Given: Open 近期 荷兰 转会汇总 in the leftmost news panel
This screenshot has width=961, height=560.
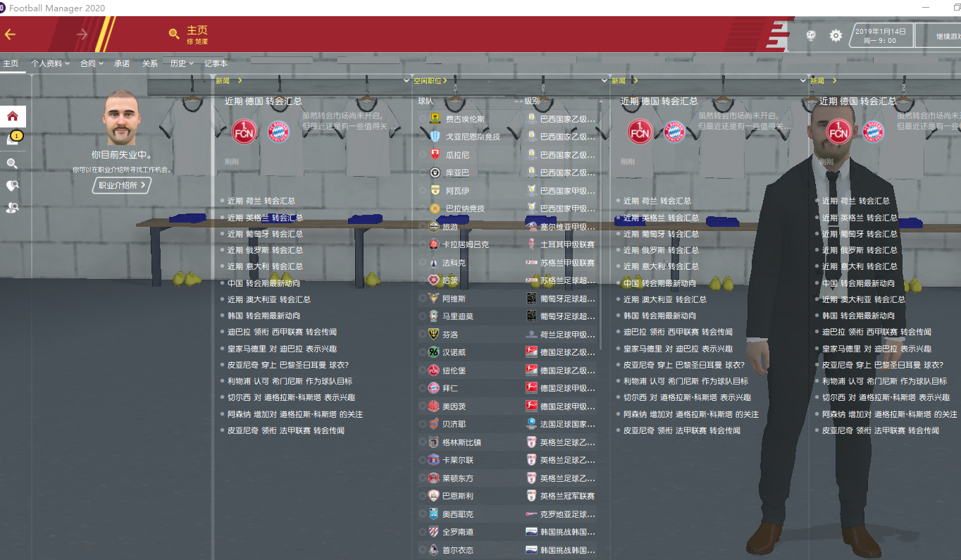Looking at the screenshot, I should click(261, 201).
